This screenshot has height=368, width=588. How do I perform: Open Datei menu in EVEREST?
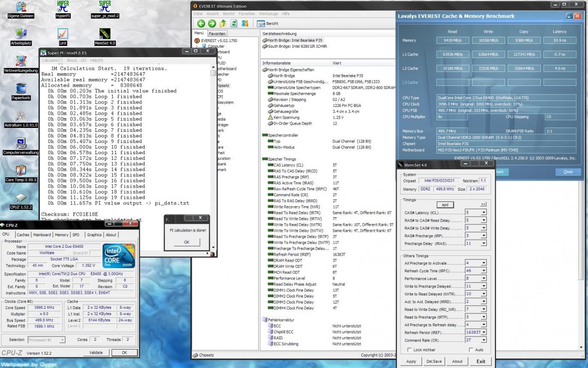(x=198, y=14)
